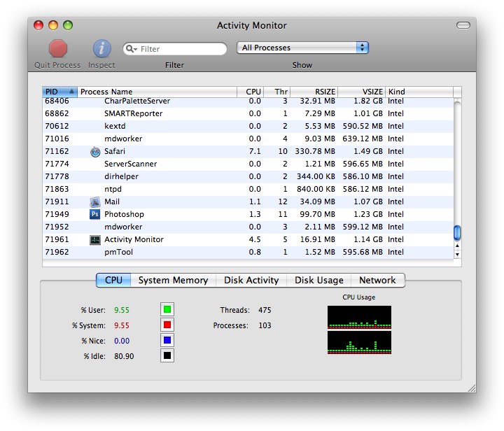Click the scroll up arrow of process list
The width and height of the screenshot is (504, 431).
point(457,246)
